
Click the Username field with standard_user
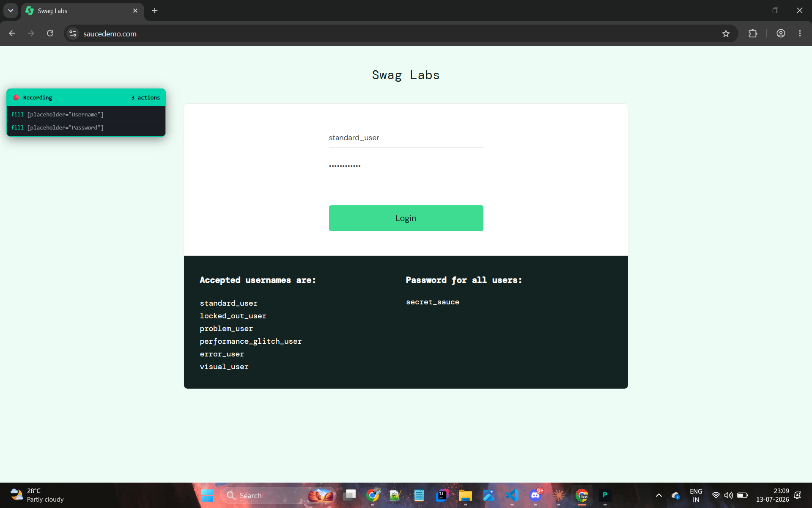pos(406,138)
